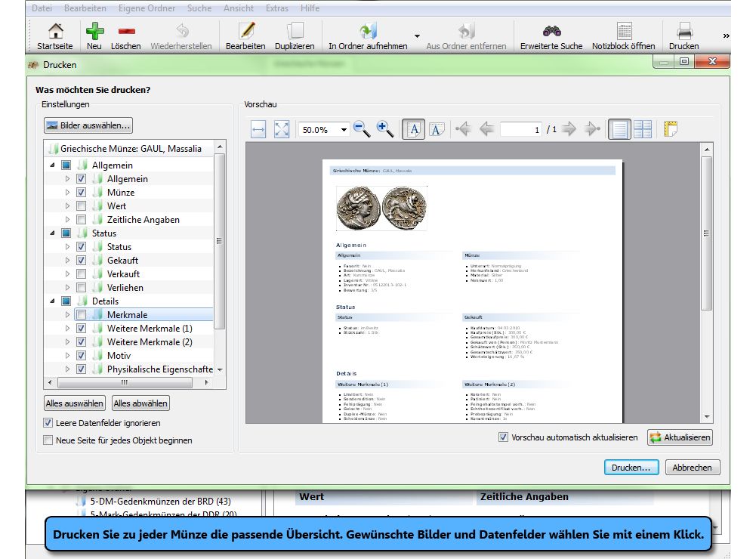Click the Drucken printer toolbar icon
The height and width of the screenshot is (559, 756).
684,31
